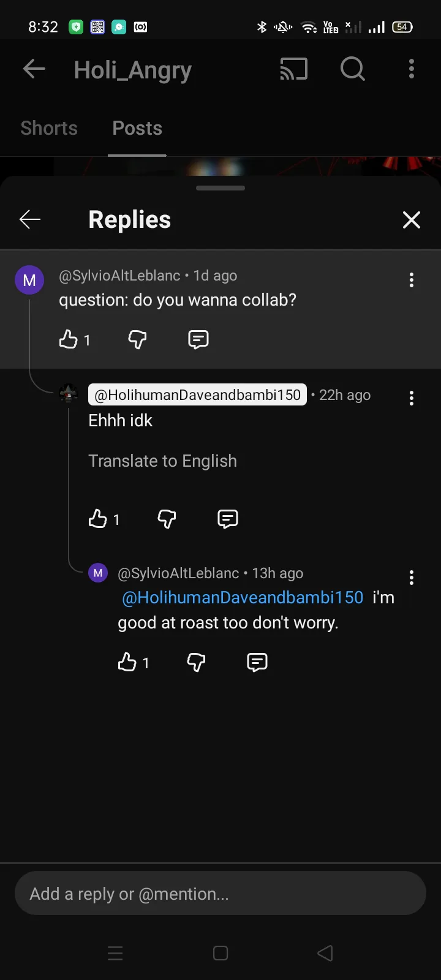The height and width of the screenshot is (980, 441).
Task: Dislike the collab question comment
Action: 137,339
